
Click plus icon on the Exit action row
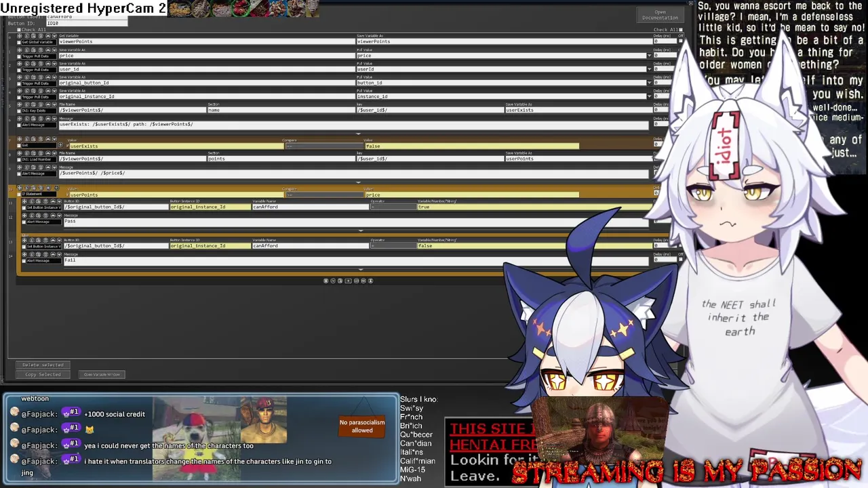coord(19,139)
